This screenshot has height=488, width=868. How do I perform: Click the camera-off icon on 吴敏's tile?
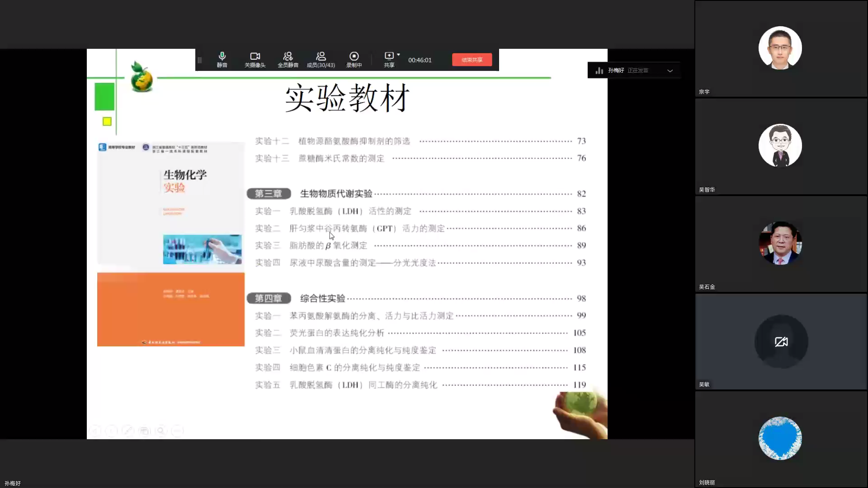tap(781, 342)
